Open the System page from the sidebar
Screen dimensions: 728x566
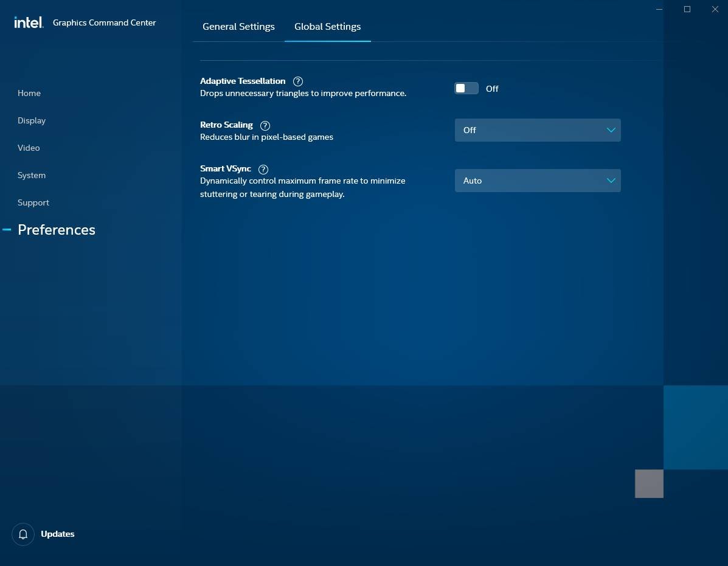32,175
